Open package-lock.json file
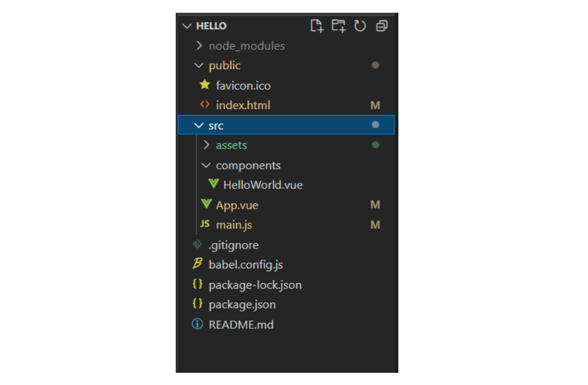 (255, 285)
